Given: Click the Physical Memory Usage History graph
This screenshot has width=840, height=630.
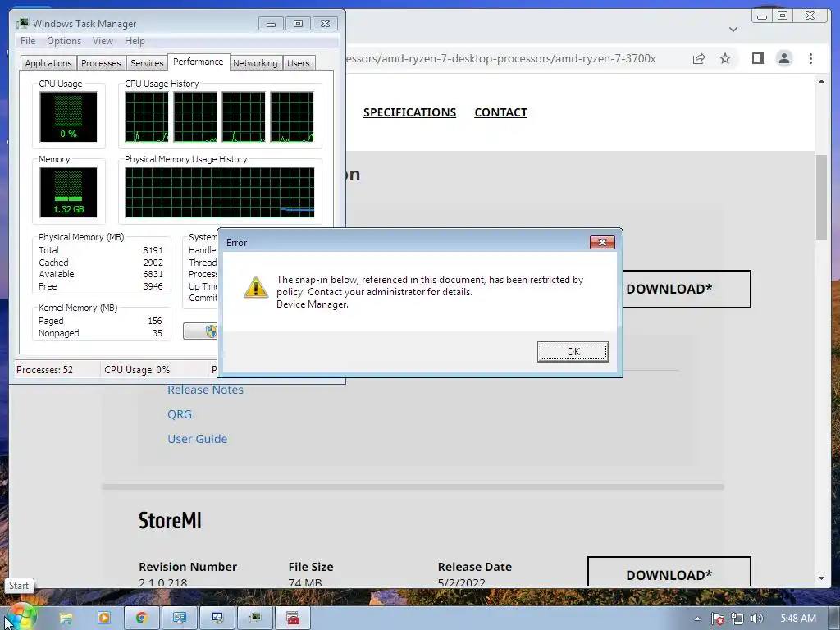Looking at the screenshot, I should coord(220,192).
